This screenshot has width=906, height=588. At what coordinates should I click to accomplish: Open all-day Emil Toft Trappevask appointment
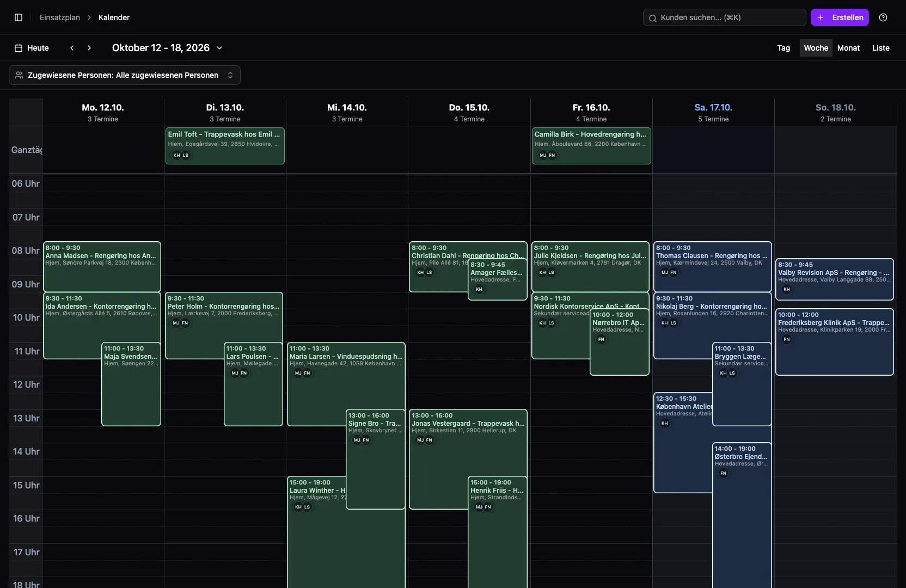(x=225, y=146)
